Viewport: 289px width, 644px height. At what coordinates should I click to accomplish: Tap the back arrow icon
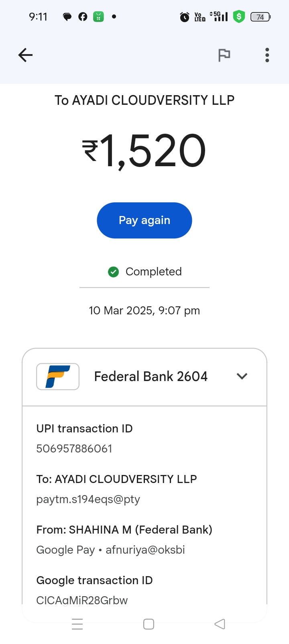coord(25,55)
